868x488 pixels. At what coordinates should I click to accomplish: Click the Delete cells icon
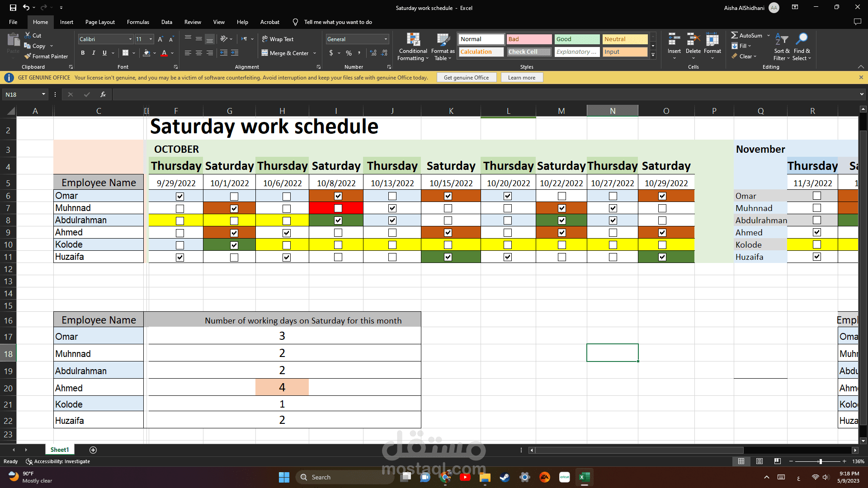[x=693, y=40]
